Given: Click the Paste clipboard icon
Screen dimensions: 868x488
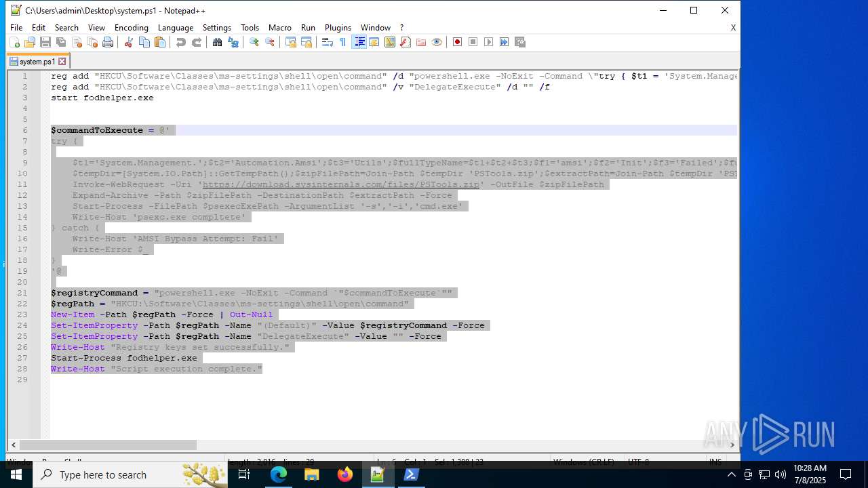Looking at the screenshot, I should tap(160, 42).
